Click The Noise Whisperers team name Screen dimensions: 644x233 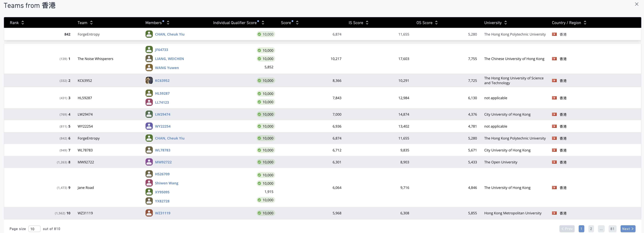[x=95, y=59]
